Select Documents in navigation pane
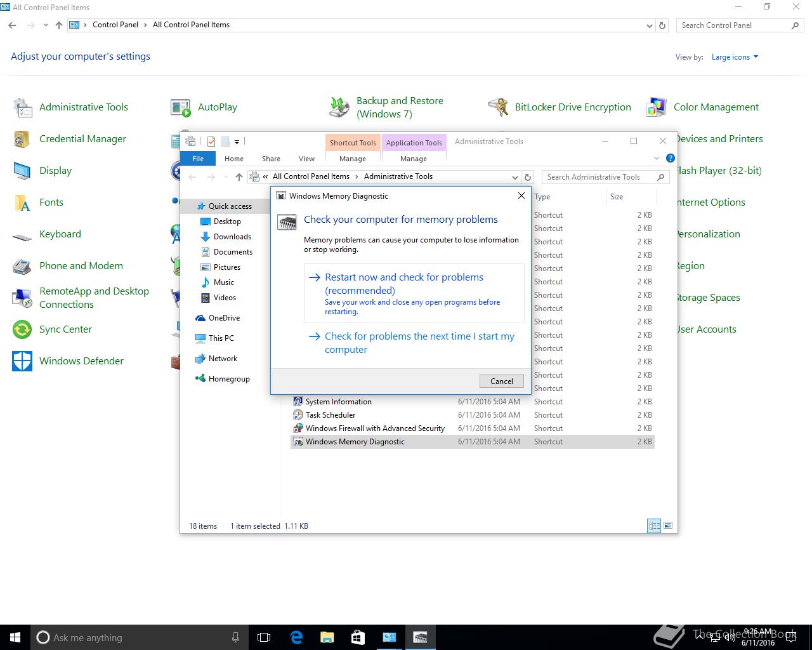 [233, 252]
